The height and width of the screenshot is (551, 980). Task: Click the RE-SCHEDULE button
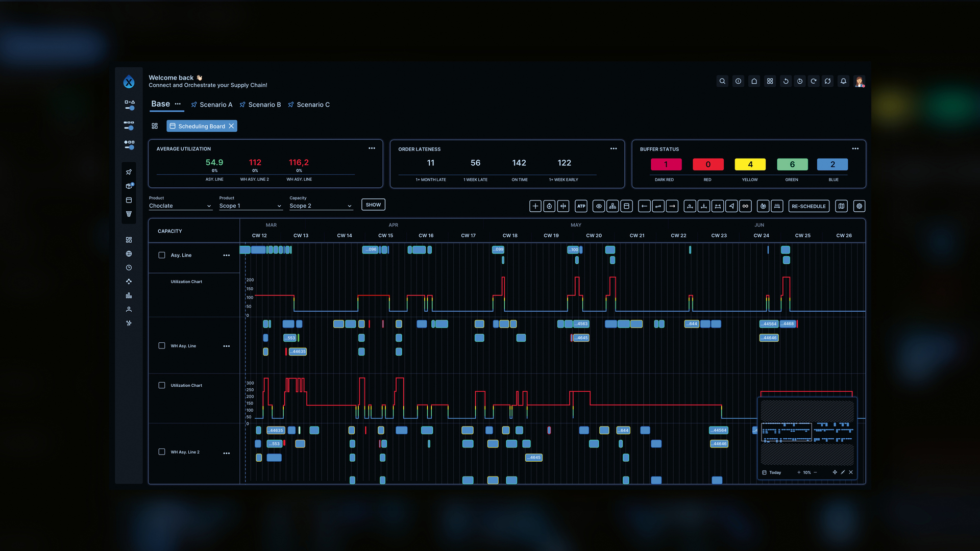808,206
